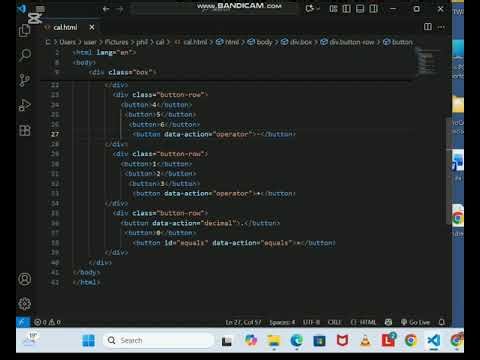Click the Pictures breadcrumb segment
Image resolution: width=480 pixels, height=360 pixels.
click(x=116, y=42)
